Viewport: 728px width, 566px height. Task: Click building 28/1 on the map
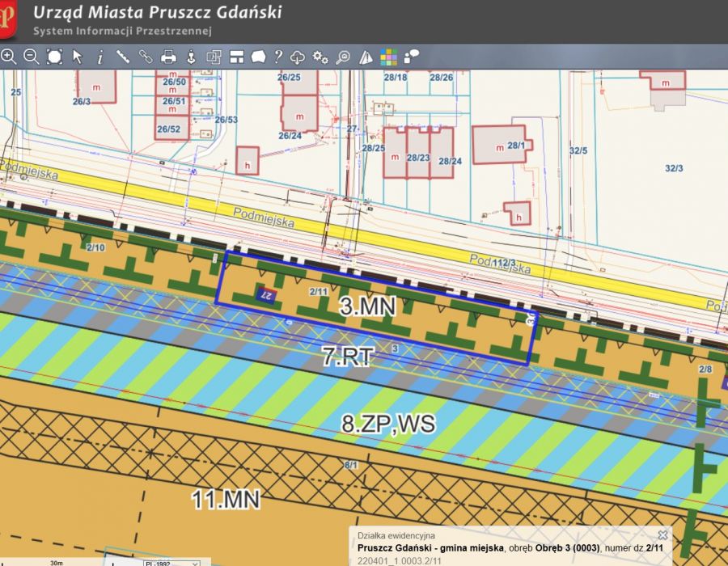click(499, 145)
